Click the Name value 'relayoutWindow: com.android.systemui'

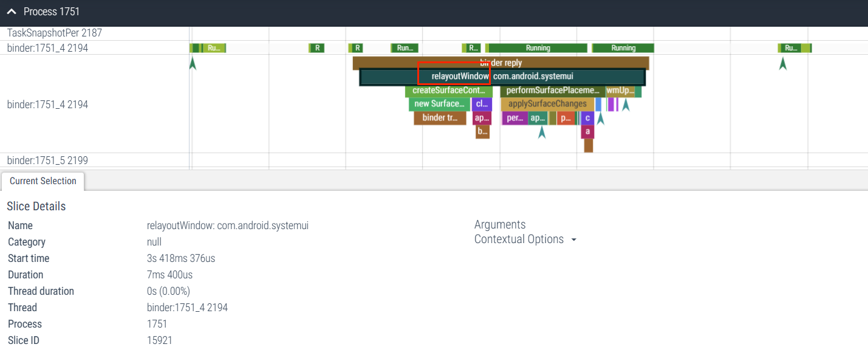pyautogui.click(x=228, y=225)
